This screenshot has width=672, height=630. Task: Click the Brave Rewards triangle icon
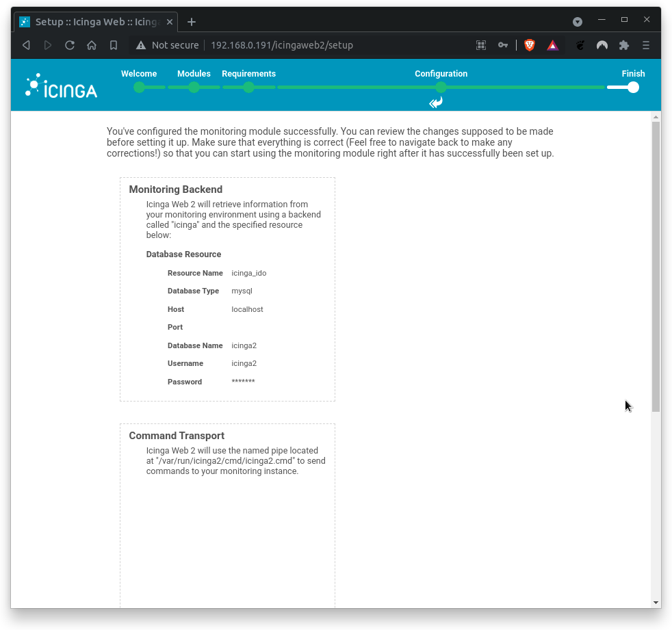(x=552, y=44)
